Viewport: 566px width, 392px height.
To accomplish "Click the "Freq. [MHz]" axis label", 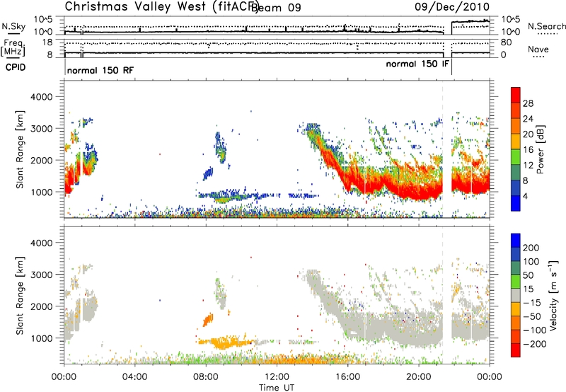I will 13,48.
